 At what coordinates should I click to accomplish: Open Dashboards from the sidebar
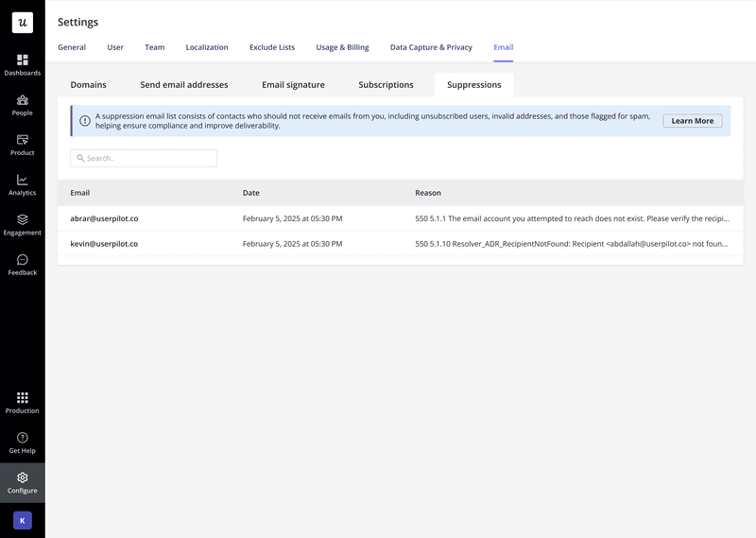tap(22, 65)
